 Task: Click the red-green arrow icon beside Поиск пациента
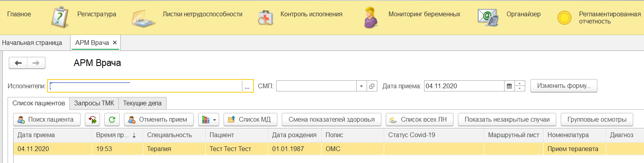click(x=92, y=120)
